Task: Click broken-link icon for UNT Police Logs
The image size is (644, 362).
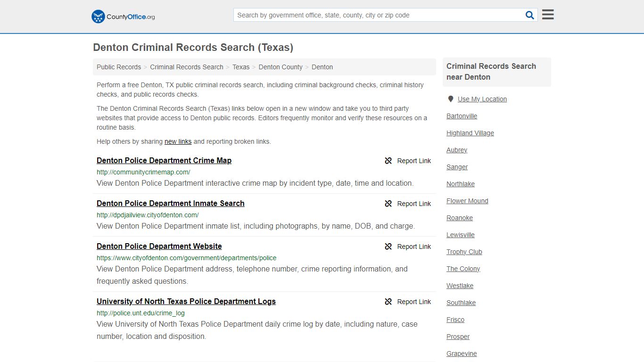Action: tap(388, 302)
